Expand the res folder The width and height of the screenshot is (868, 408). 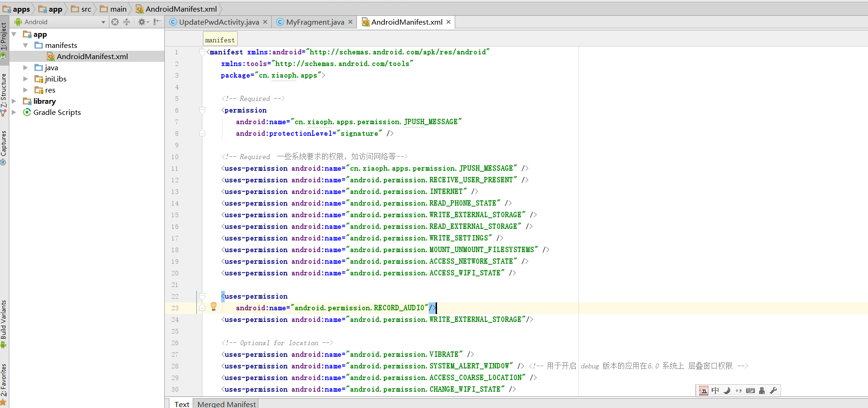click(x=26, y=90)
